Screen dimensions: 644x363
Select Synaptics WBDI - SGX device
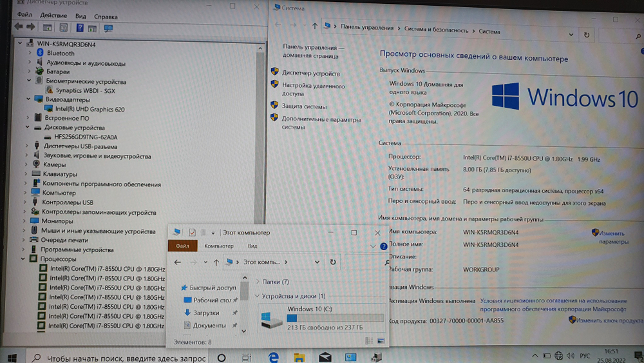86,90
